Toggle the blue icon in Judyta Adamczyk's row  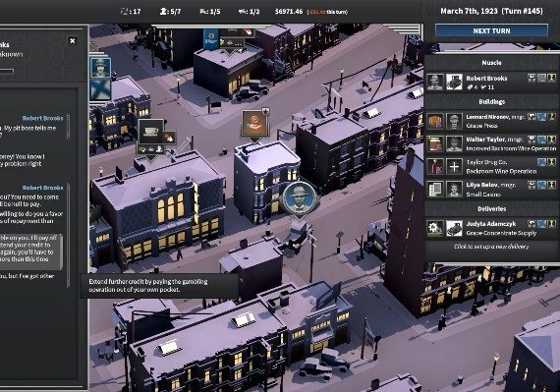coord(542,224)
